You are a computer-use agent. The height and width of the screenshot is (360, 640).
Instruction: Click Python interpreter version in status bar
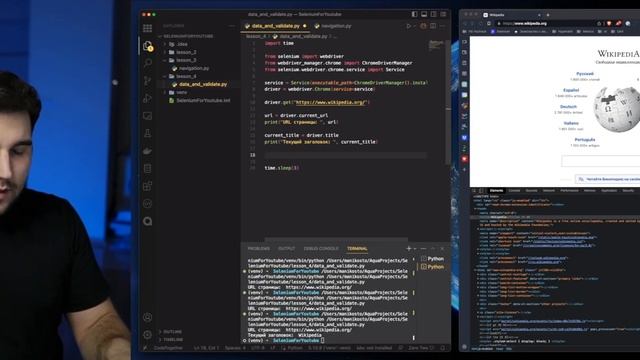[329, 348]
